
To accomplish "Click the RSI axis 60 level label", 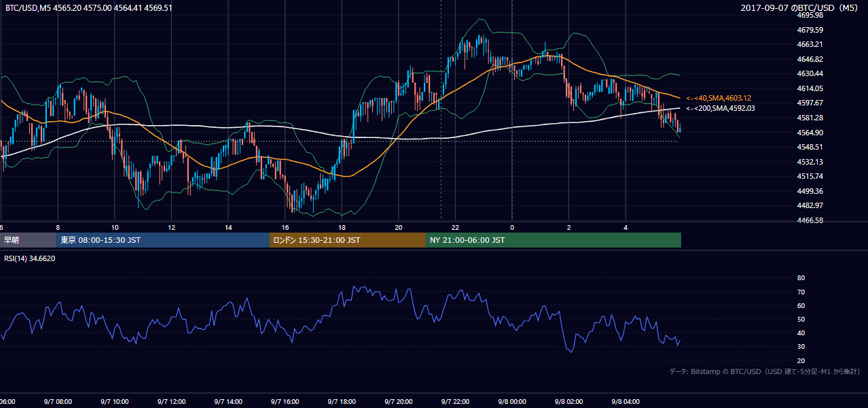I will [801, 306].
